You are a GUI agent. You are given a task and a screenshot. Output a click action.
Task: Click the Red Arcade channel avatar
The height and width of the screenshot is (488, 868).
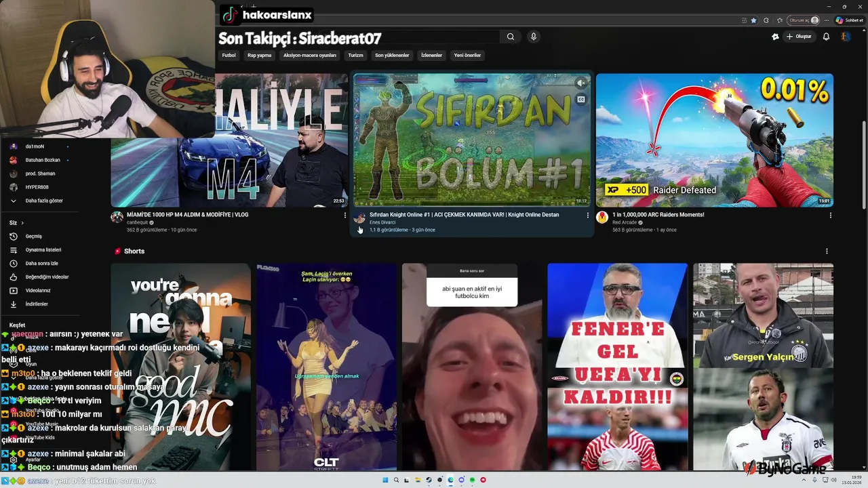pyautogui.click(x=601, y=217)
